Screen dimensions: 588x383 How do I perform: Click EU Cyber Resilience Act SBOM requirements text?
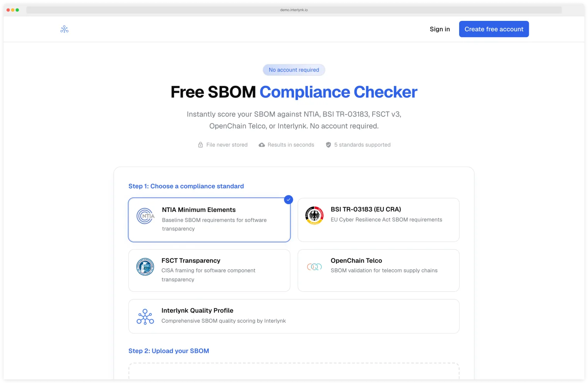tap(386, 220)
